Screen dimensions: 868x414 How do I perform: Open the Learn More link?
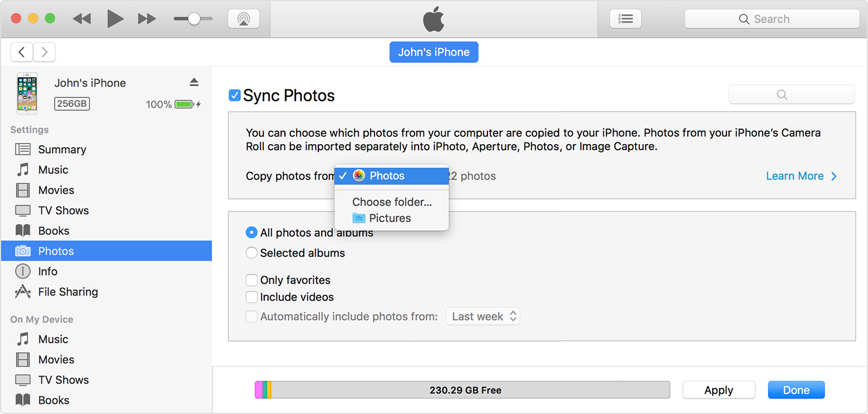click(795, 176)
